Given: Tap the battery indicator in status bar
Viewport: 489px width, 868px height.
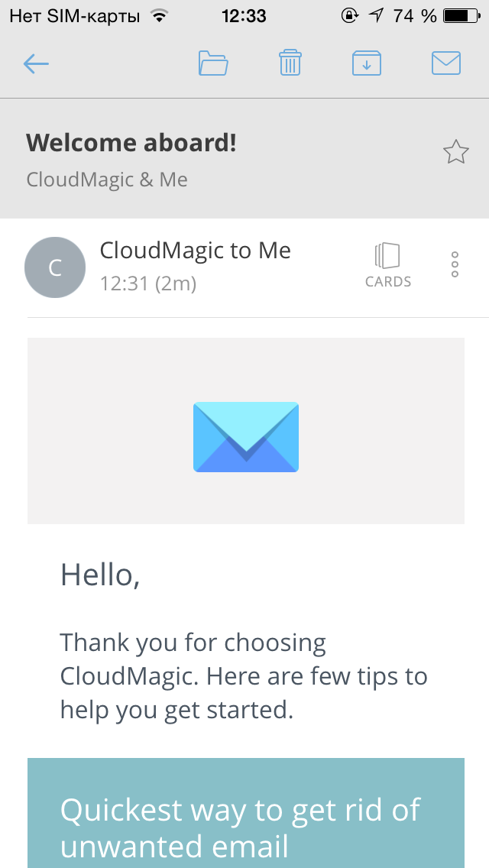Looking at the screenshot, I should point(461,16).
